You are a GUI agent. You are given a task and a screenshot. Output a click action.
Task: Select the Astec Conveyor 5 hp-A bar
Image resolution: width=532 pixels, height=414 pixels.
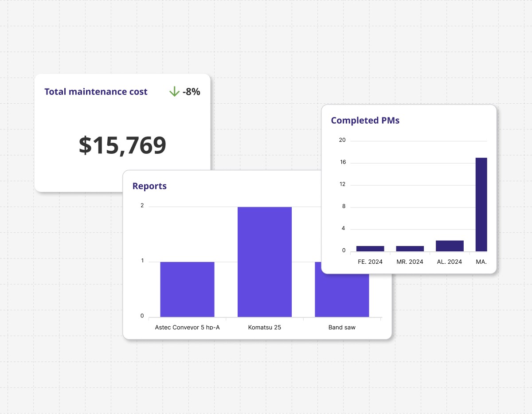187,288
